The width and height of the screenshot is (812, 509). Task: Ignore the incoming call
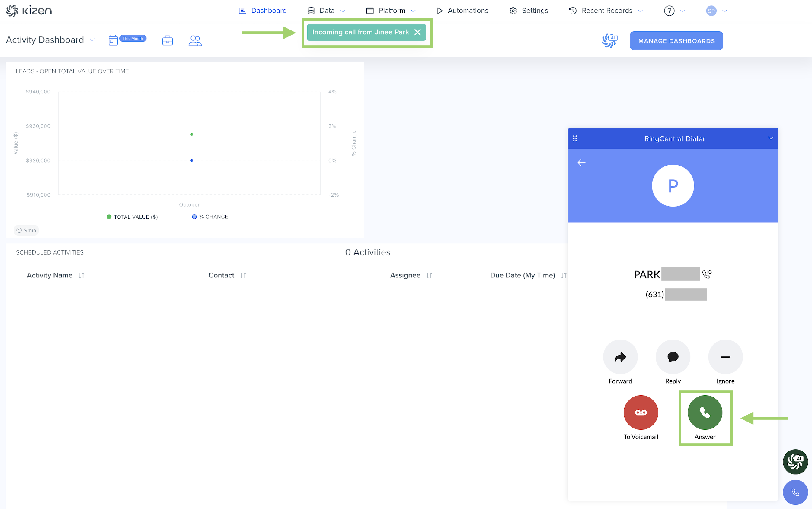(725, 357)
